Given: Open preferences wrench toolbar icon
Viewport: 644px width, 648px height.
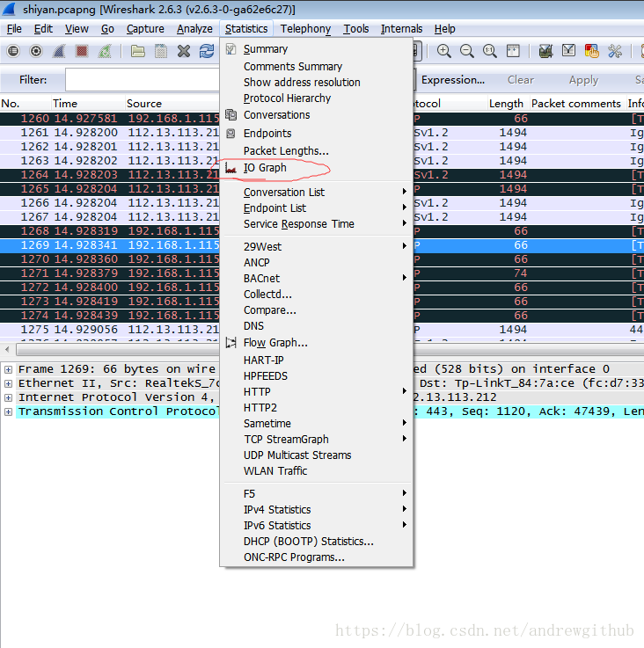Looking at the screenshot, I should tap(615, 51).
